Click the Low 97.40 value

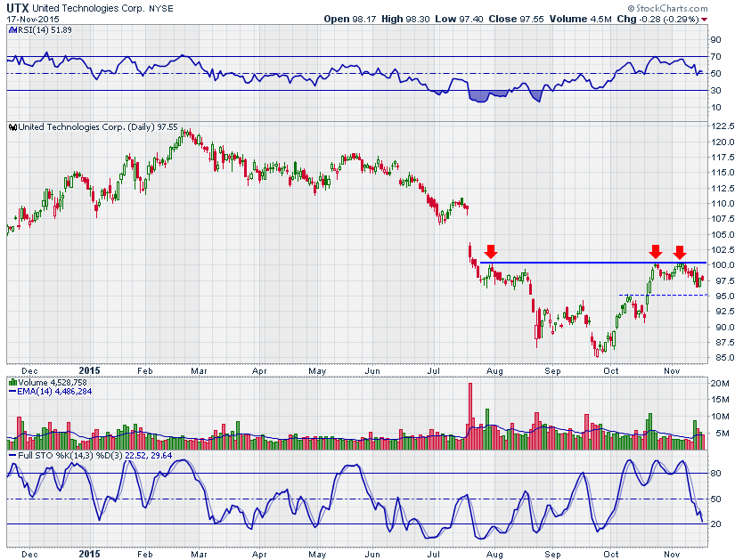(459, 19)
